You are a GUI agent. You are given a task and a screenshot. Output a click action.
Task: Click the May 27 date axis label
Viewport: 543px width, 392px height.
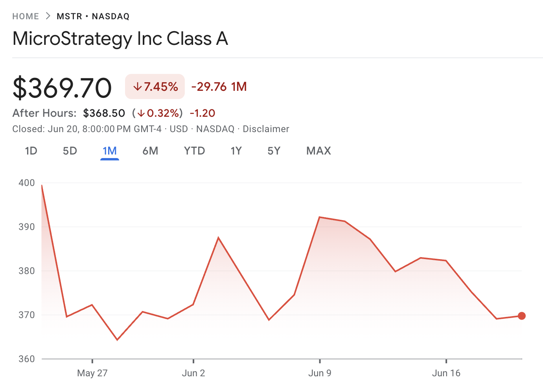92,373
